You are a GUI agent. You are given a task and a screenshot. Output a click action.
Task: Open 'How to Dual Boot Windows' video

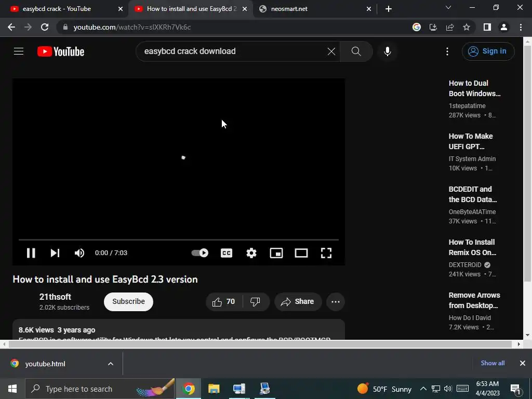(474, 88)
